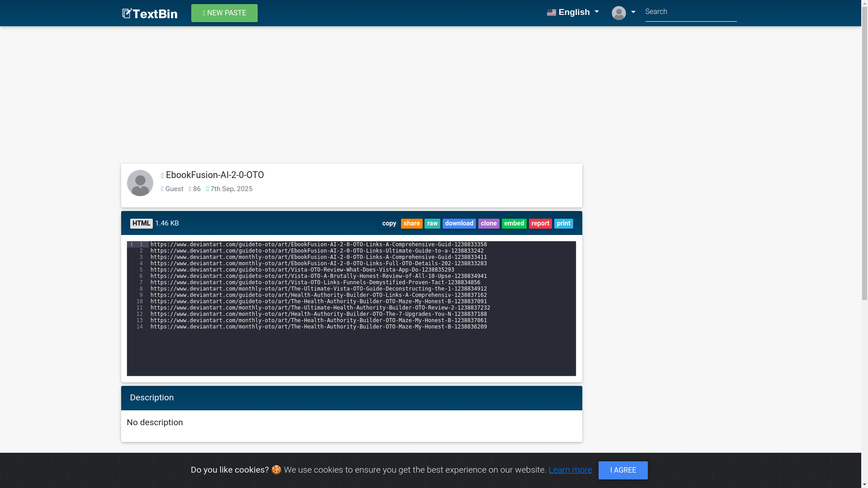Click line 4 Full-OTO-Details URL

click(319, 263)
